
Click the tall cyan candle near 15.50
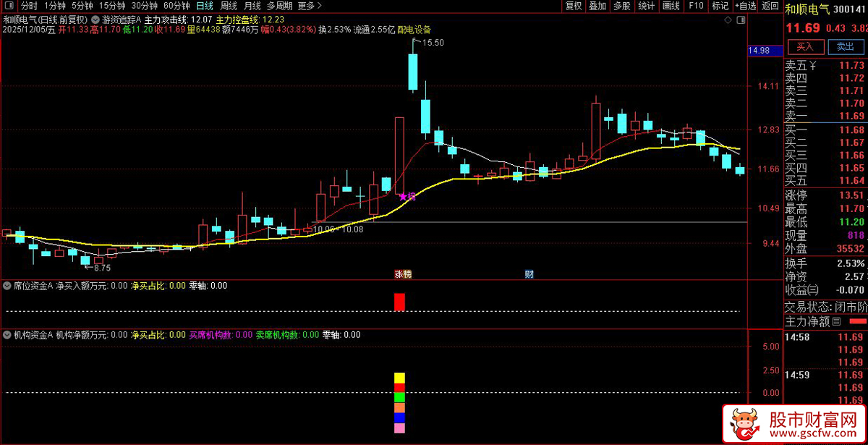[x=413, y=72]
